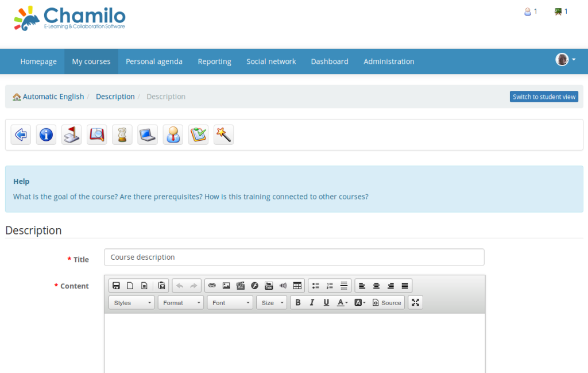This screenshot has width=588, height=373.
Task: Toggle Italic formatting
Action: (x=312, y=302)
